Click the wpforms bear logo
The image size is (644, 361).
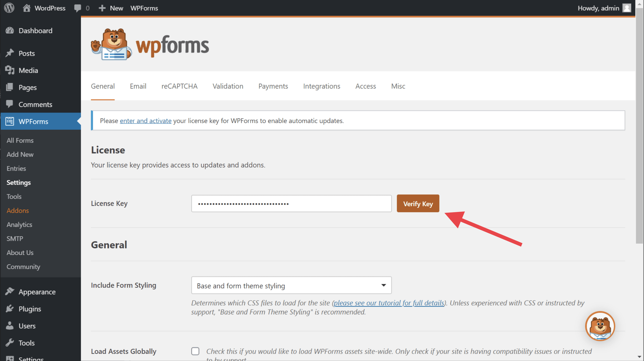coord(150,44)
